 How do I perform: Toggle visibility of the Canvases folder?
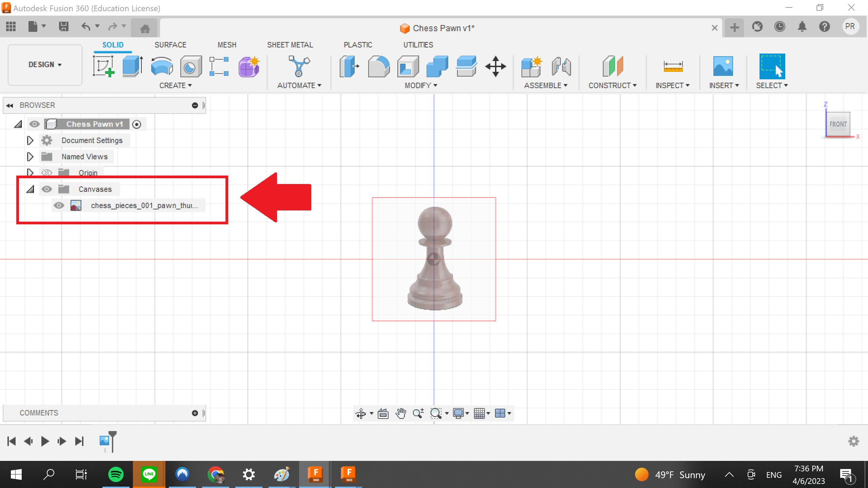coord(47,189)
